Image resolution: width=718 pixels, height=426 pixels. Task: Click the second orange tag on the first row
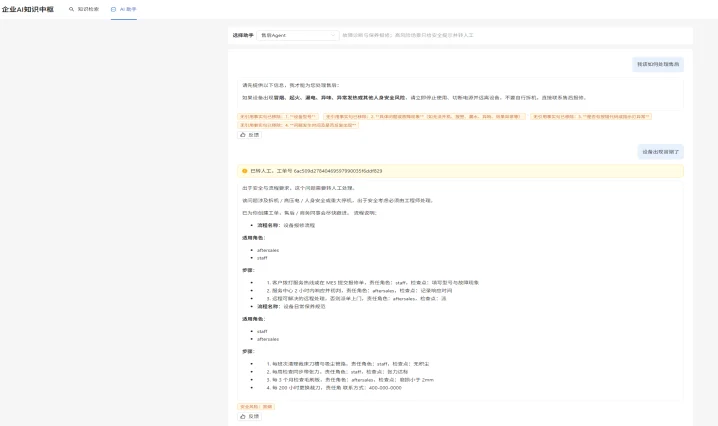tap(424, 117)
